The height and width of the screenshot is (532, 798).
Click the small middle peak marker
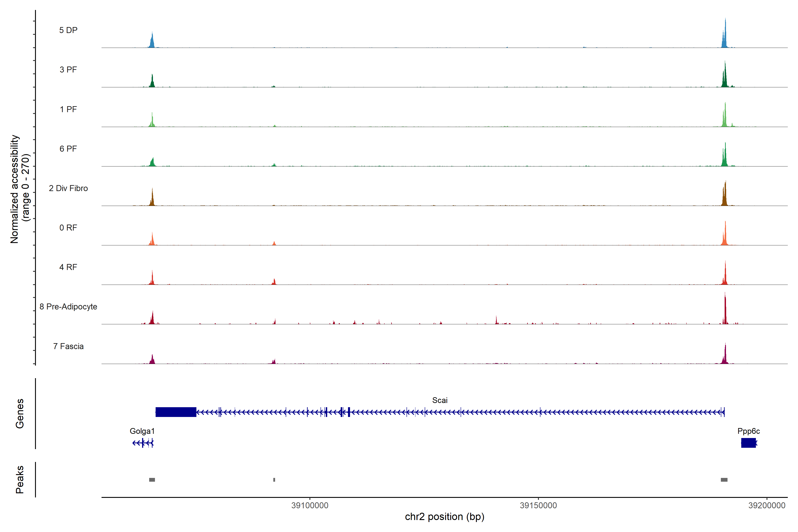point(274,480)
